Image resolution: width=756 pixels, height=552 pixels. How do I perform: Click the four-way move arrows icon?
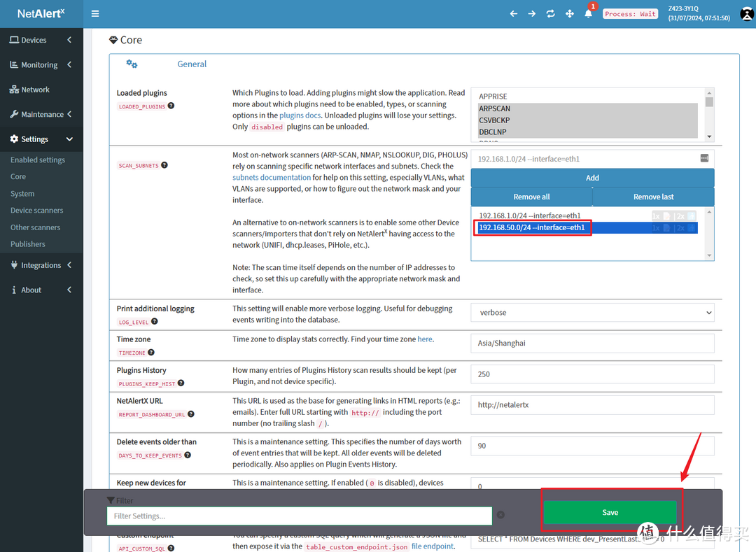click(x=570, y=14)
